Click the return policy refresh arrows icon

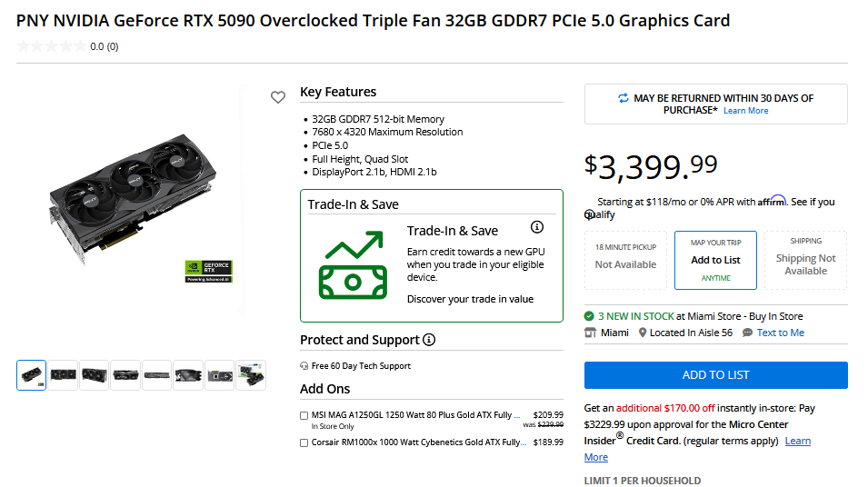click(x=623, y=98)
